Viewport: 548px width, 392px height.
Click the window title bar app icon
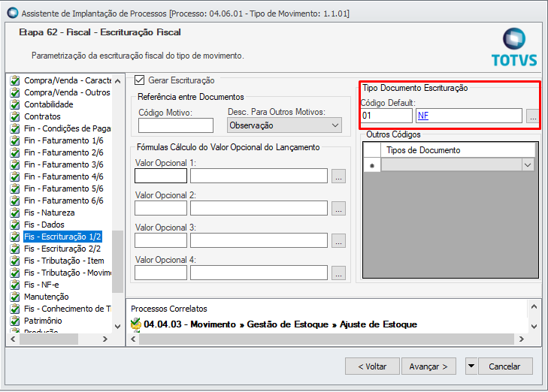(13, 13)
